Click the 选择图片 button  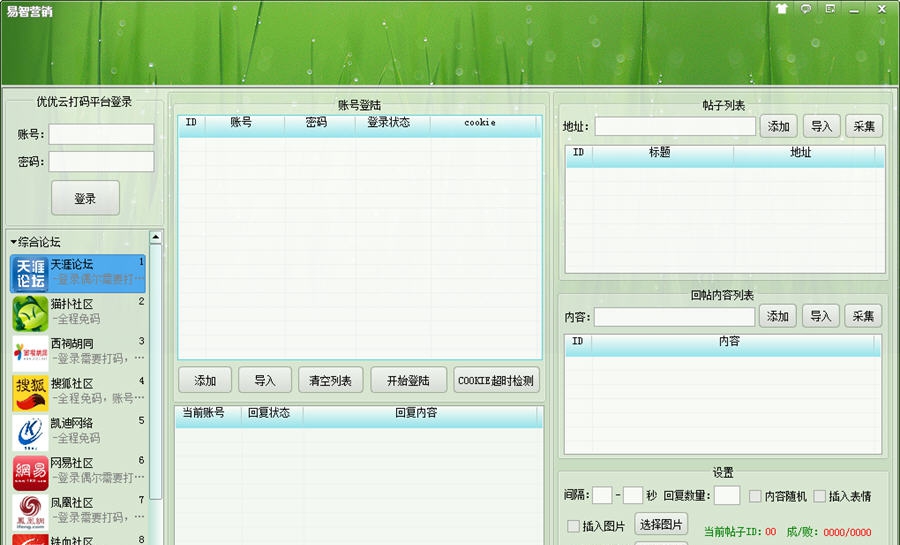coord(661,524)
